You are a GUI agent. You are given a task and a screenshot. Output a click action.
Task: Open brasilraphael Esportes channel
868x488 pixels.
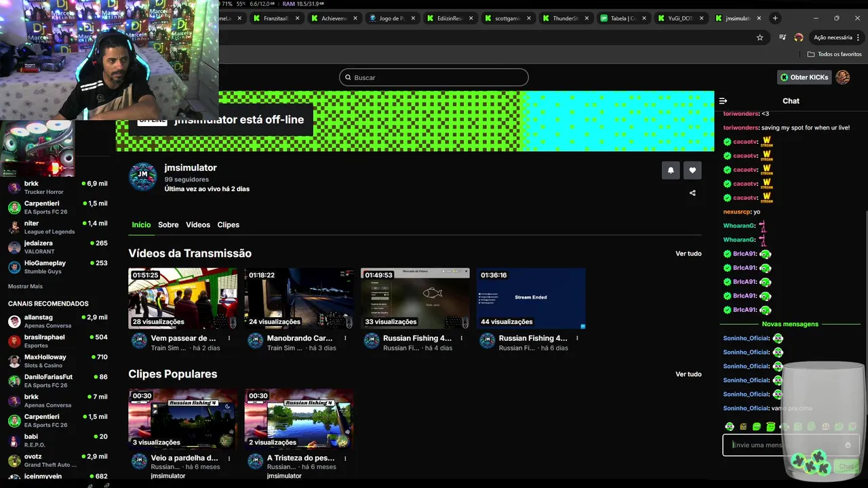click(58, 341)
